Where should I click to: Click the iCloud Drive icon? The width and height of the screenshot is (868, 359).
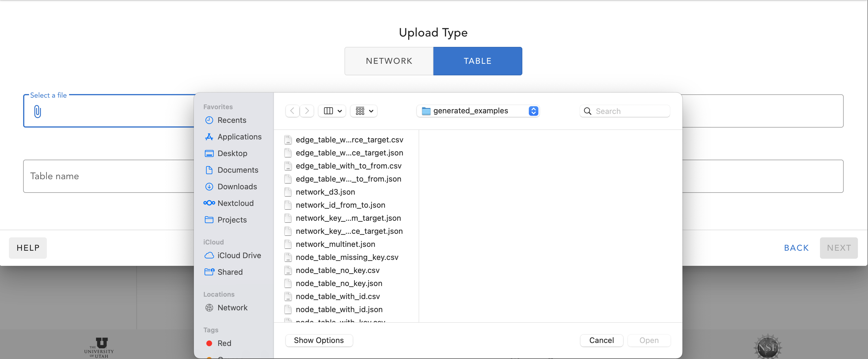coord(209,255)
